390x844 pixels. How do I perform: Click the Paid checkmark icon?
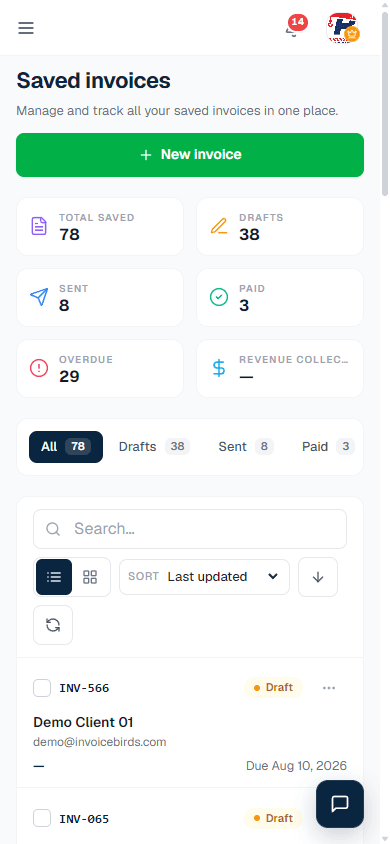click(219, 297)
